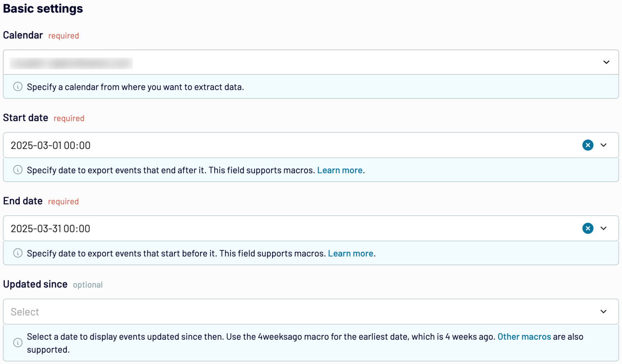Screen dimensions: 622x364
Task: Follow the Other macros link
Action: [524, 337]
